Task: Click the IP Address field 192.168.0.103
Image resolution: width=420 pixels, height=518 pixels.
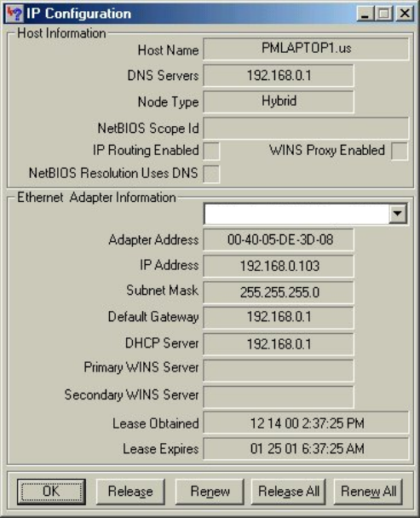Action: (x=279, y=266)
